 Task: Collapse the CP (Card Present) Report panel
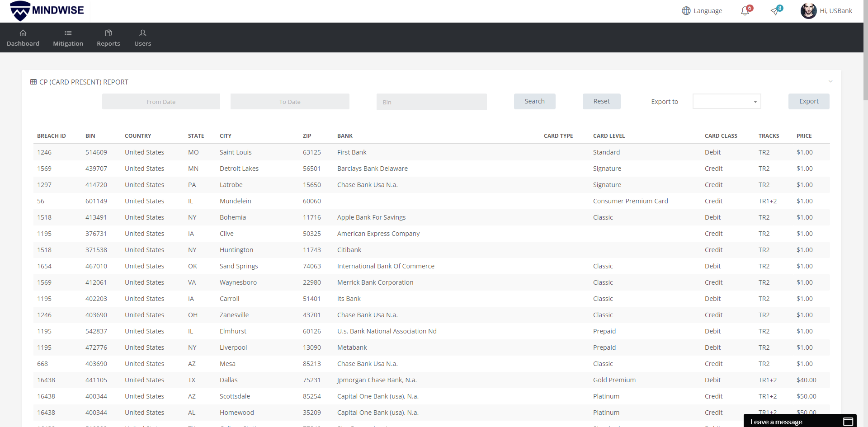pos(831,81)
